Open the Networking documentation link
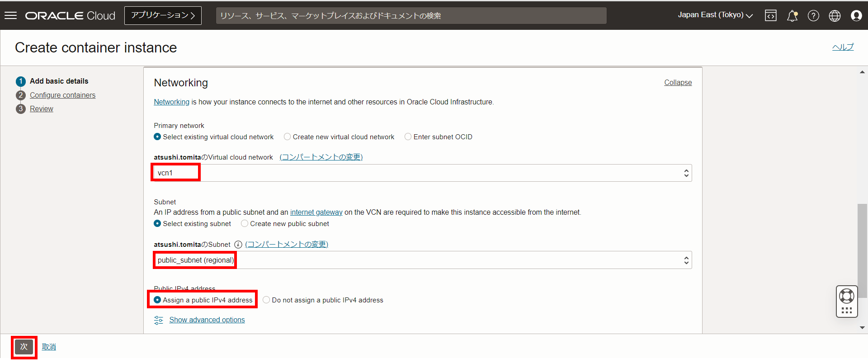 (x=171, y=102)
